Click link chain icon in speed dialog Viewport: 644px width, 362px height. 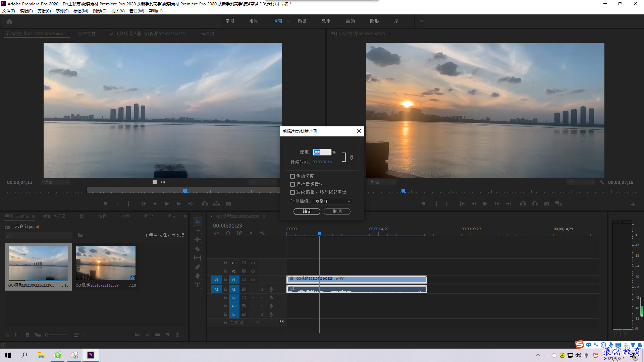click(x=352, y=157)
